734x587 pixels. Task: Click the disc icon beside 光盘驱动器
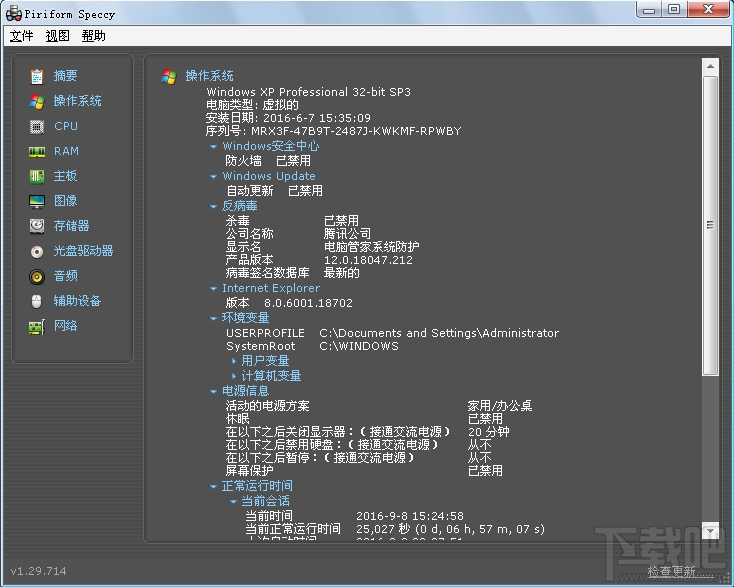click(37, 251)
